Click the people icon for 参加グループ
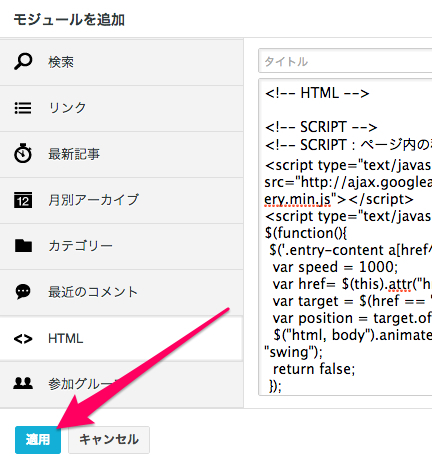432x463 pixels. (23, 383)
